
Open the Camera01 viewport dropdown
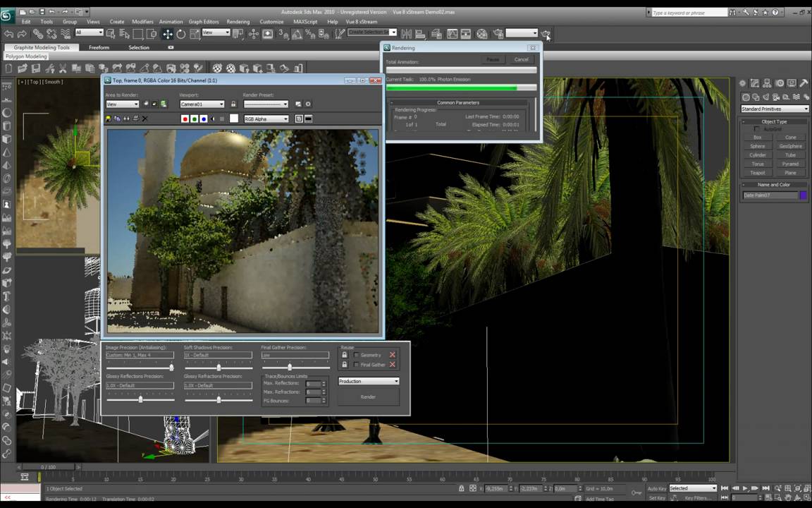(202, 104)
